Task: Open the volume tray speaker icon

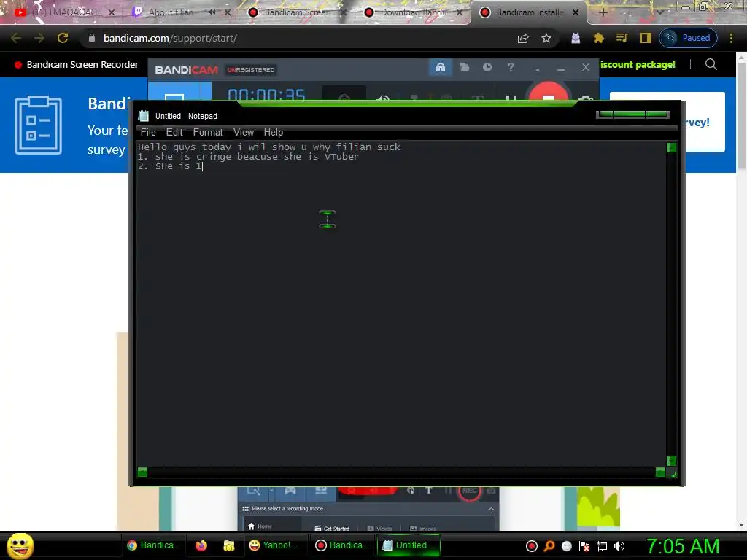Action: (x=619, y=546)
